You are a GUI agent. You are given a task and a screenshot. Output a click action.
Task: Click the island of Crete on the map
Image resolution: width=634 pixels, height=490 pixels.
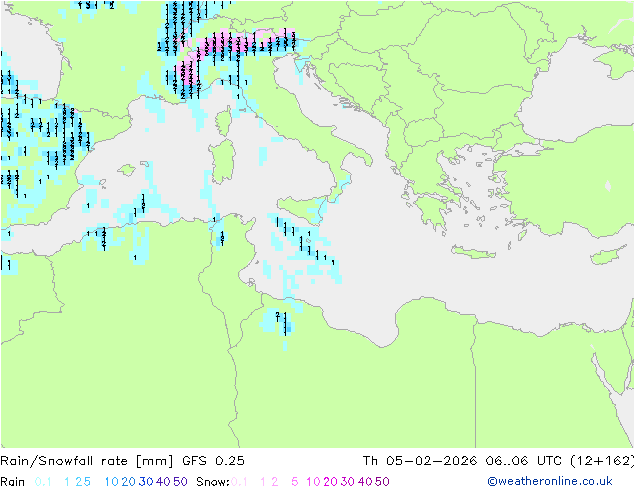click(x=473, y=252)
